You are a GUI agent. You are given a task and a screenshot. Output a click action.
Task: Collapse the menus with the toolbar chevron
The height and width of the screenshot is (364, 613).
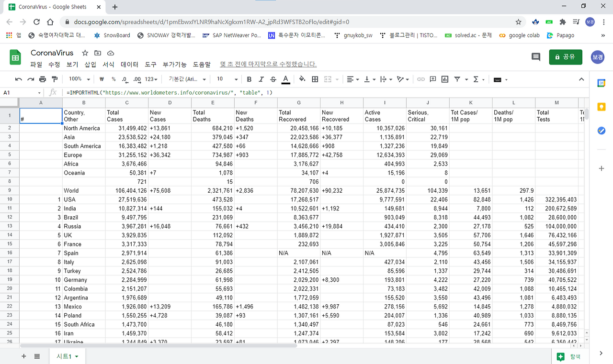click(581, 79)
